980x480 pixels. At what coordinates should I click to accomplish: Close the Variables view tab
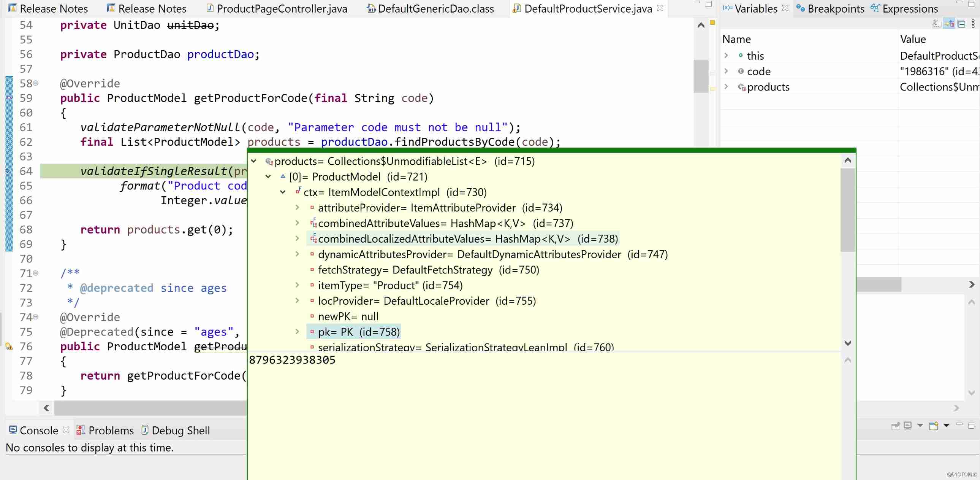click(785, 8)
